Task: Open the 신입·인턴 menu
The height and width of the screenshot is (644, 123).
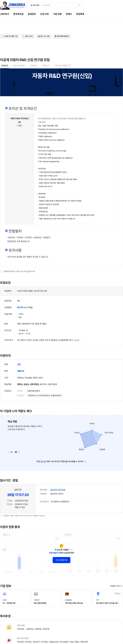Action: [44, 14]
